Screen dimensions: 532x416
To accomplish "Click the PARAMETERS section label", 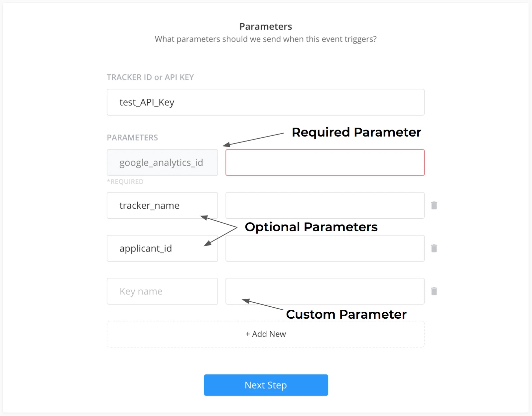I will (x=132, y=138).
